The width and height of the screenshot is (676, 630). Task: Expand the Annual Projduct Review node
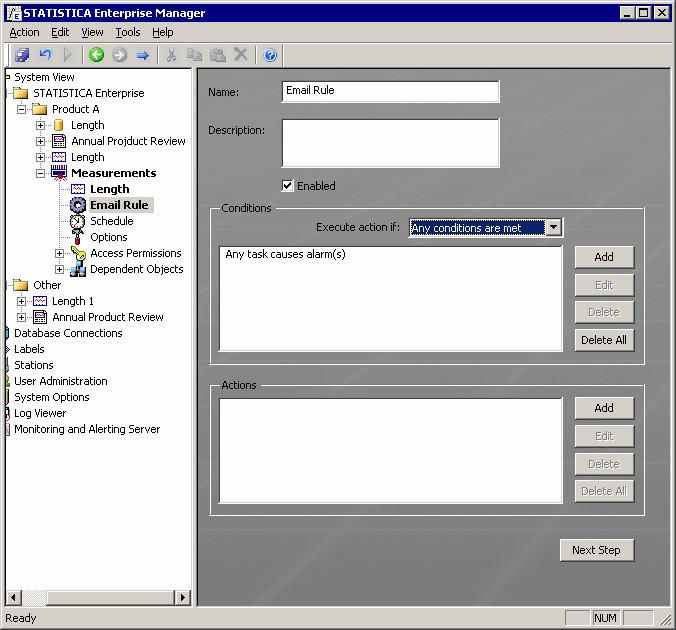40,141
